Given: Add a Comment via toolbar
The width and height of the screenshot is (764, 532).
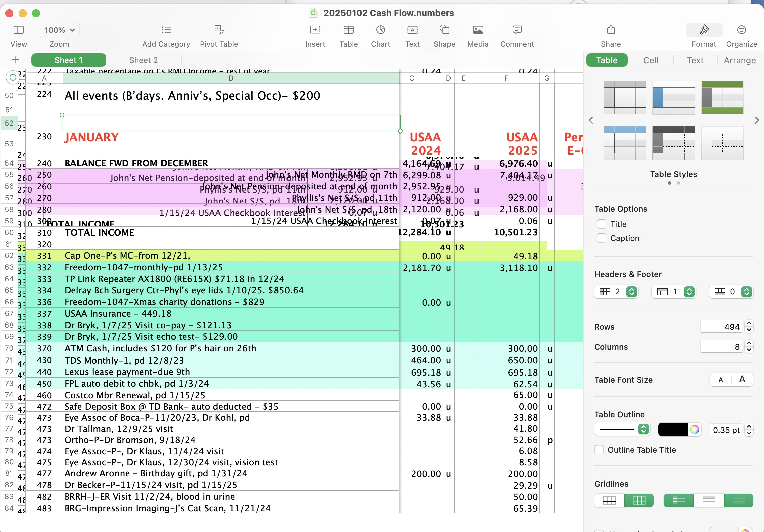Looking at the screenshot, I should (517, 30).
